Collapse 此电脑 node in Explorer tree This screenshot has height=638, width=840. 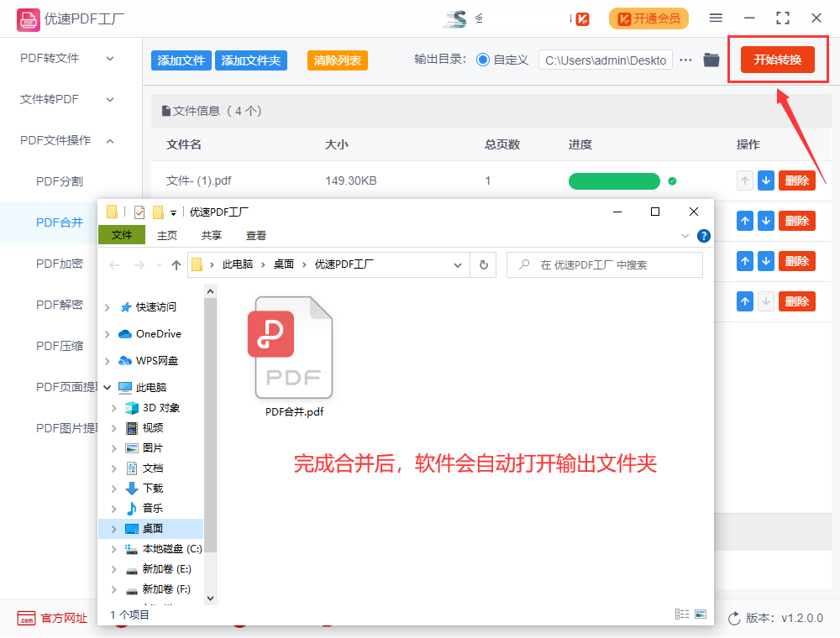coord(108,387)
